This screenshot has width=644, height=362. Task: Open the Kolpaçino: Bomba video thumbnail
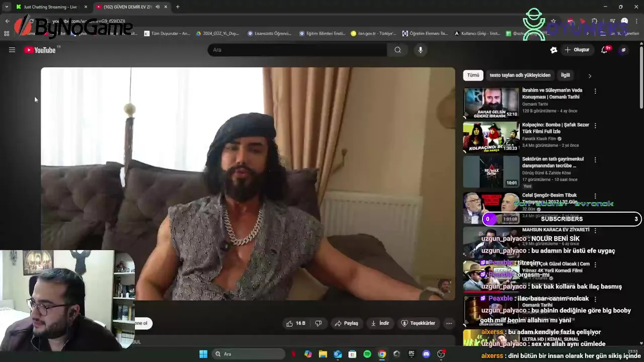[491, 137]
